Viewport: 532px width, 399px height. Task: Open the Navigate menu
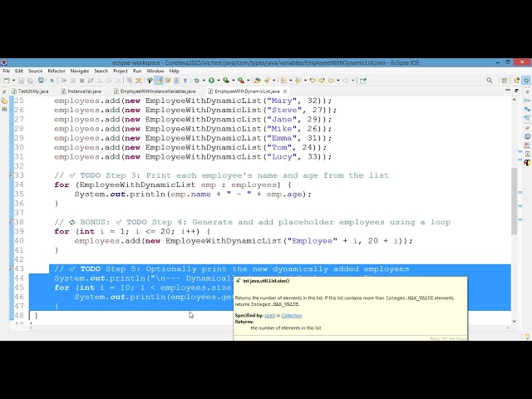click(x=80, y=71)
